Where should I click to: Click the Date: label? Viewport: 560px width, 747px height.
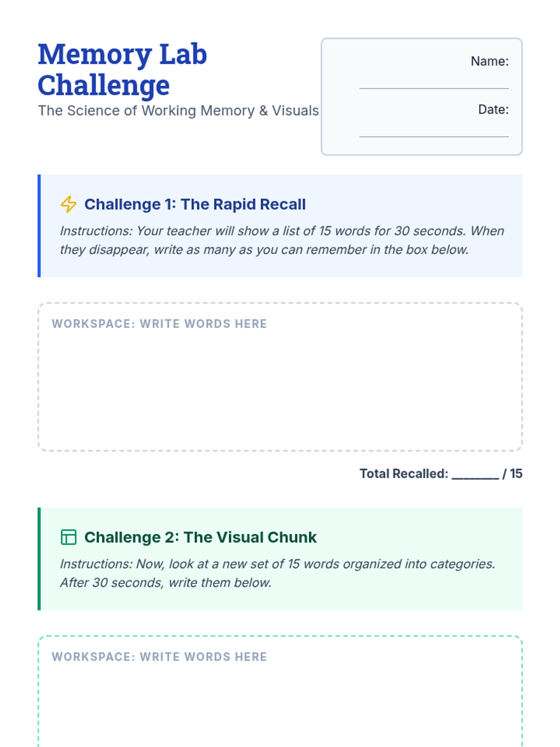pos(493,109)
